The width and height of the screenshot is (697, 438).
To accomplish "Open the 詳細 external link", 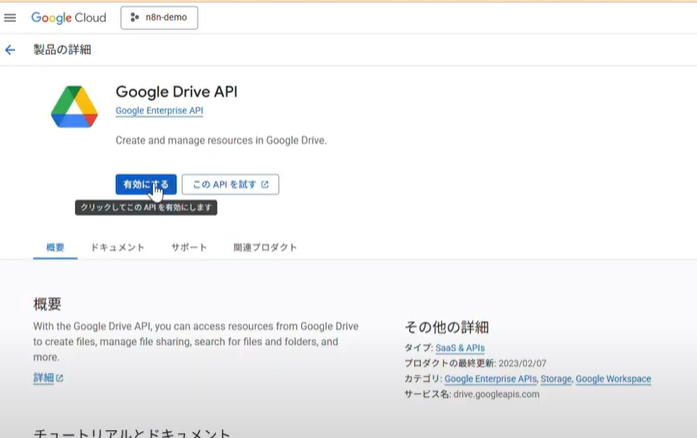I will pos(48,378).
